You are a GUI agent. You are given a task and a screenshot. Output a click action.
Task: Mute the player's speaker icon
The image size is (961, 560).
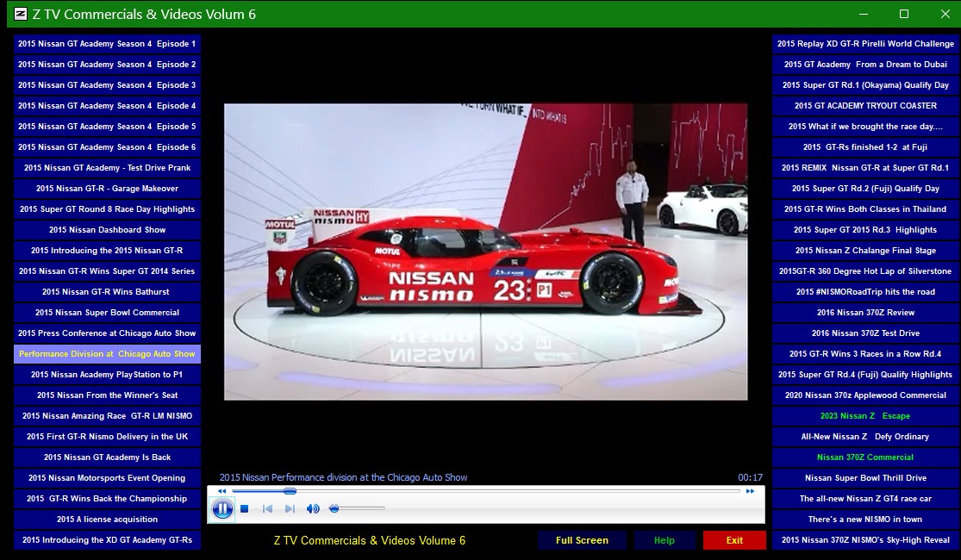tap(313, 509)
